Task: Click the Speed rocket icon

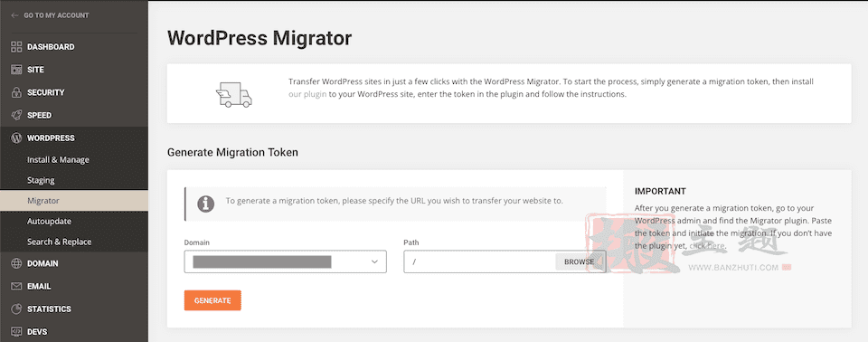Action: click(16, 115)
